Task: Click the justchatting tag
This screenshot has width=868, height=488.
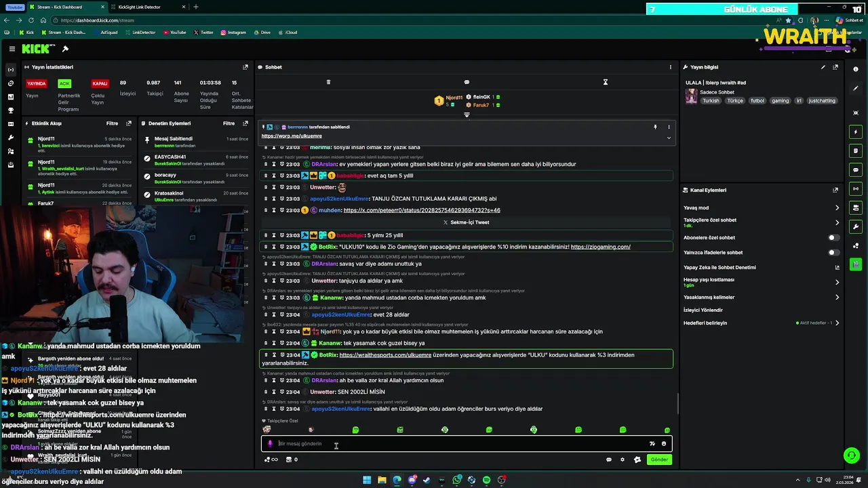Action: 822,101
